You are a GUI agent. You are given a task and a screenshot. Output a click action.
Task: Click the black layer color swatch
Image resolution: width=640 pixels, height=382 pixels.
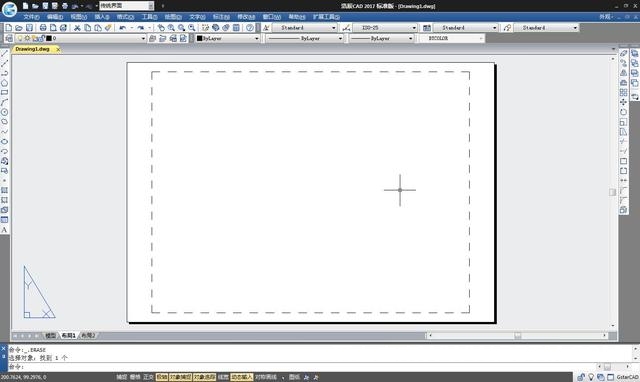coord(49,38)
